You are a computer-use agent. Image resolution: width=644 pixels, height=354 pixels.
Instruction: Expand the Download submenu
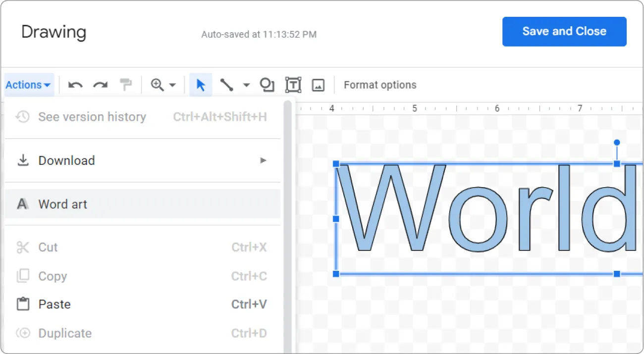263,160
